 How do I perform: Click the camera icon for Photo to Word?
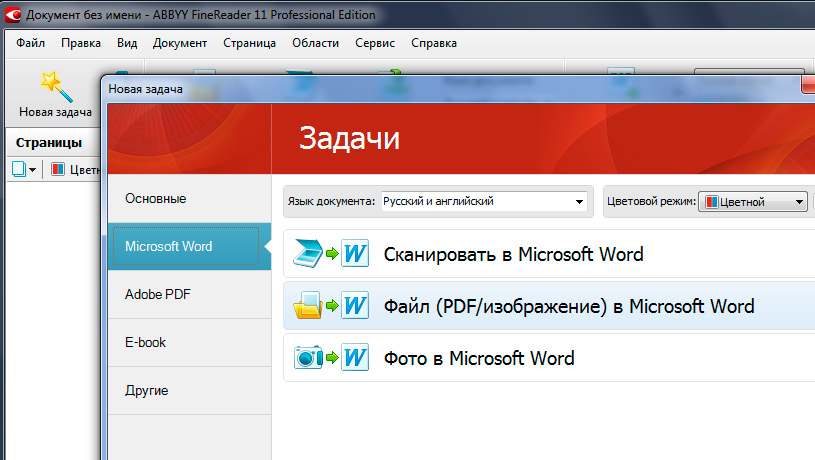click(x=305, y=358)
